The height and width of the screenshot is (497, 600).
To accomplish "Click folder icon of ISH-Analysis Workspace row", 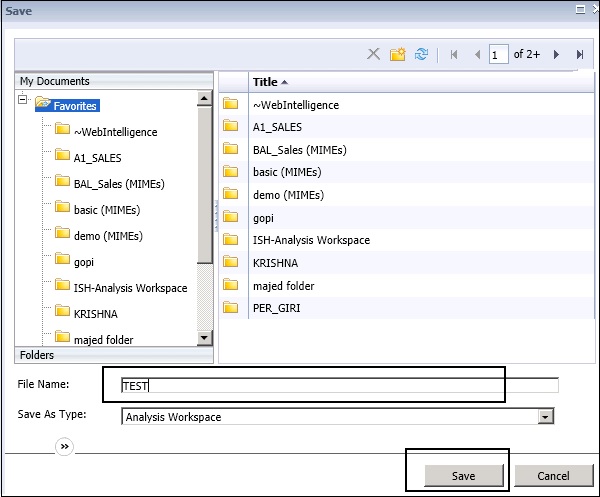I will pyautogui.click(x=230, y=240).
